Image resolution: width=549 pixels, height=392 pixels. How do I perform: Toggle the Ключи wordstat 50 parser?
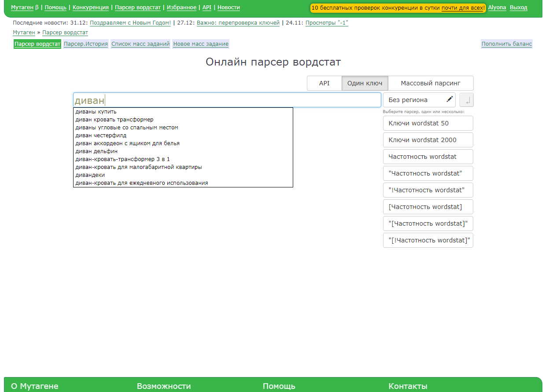(427, 123)
